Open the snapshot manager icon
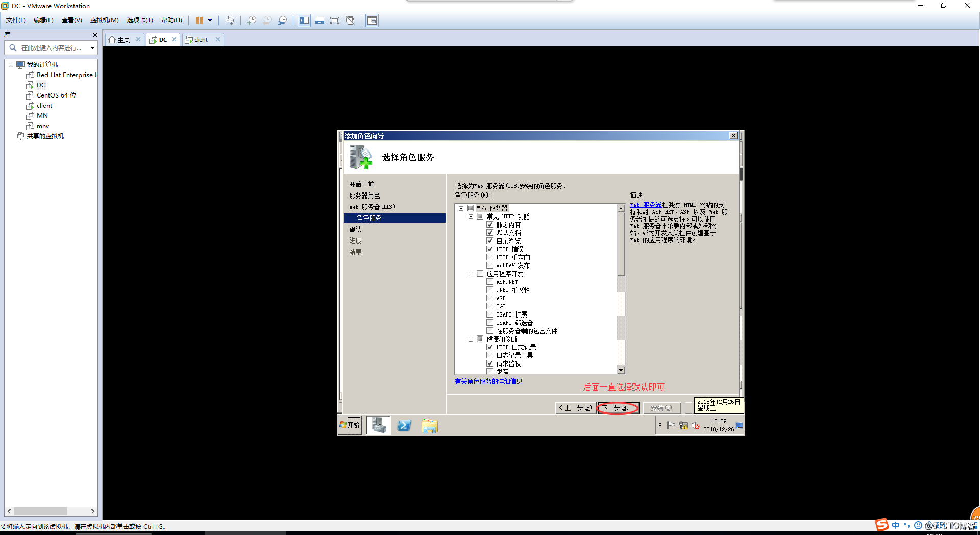 pyautogui.click(x=282, y=20)
